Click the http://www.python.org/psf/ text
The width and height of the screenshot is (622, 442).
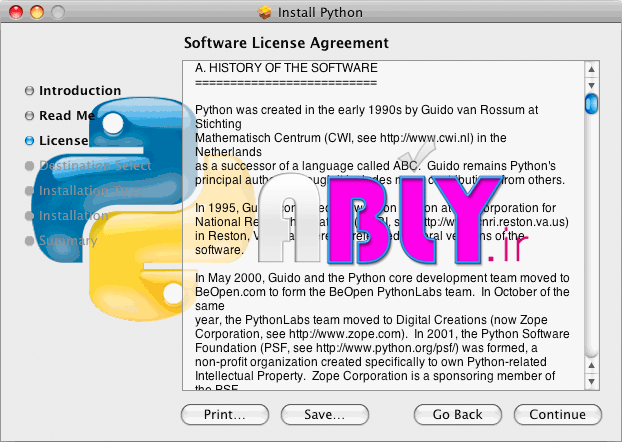(387, 348)
